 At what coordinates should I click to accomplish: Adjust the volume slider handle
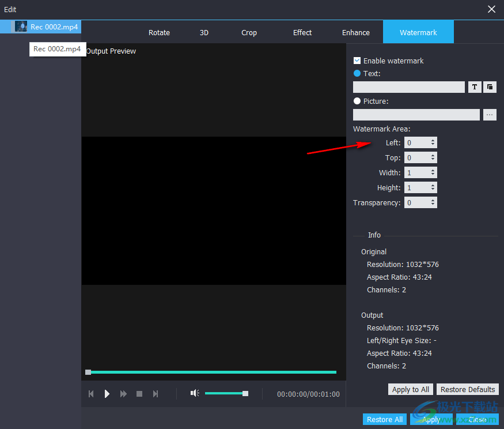click(245, 393)
